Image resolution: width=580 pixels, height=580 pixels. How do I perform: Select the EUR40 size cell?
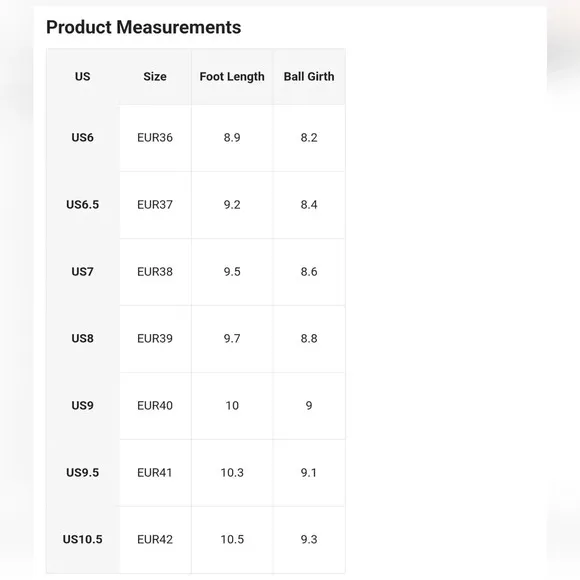155,405
